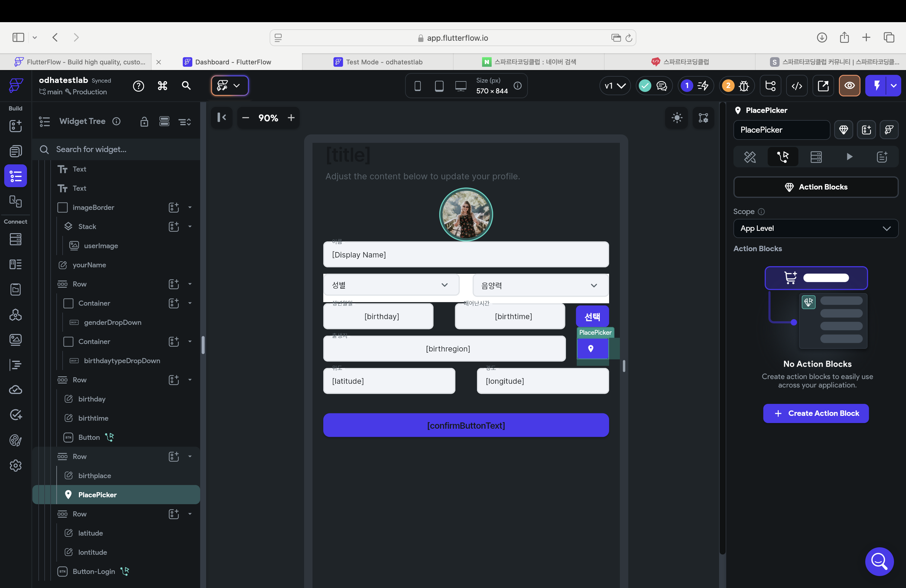The height and width of the screenshot is (588, 906).
Task: Open the comments chat icon
Action: coord(662,86)
